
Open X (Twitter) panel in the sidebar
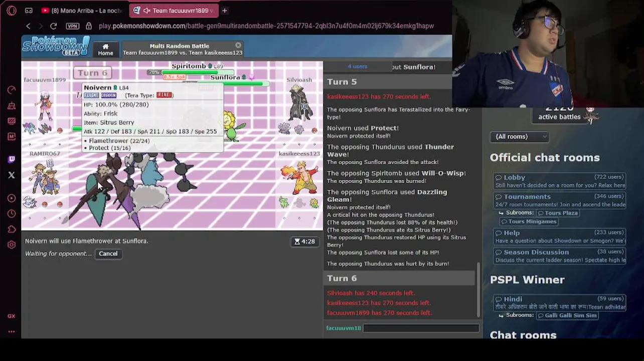[x=12, y=175]
